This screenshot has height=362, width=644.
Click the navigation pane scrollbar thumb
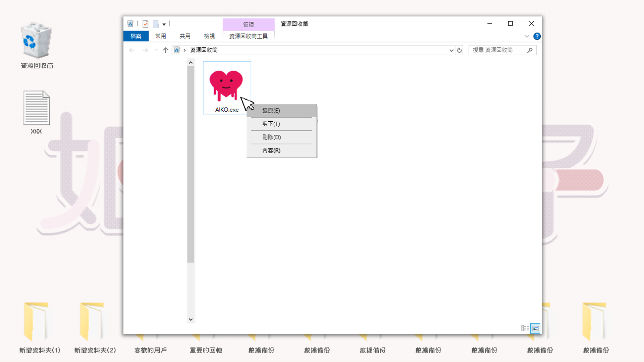(191, 164)
